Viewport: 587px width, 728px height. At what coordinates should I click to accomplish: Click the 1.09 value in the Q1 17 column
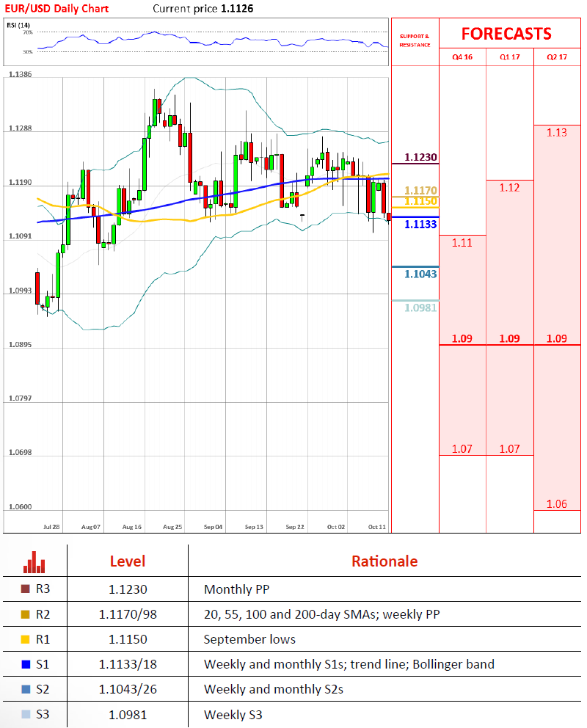[509, 338]
